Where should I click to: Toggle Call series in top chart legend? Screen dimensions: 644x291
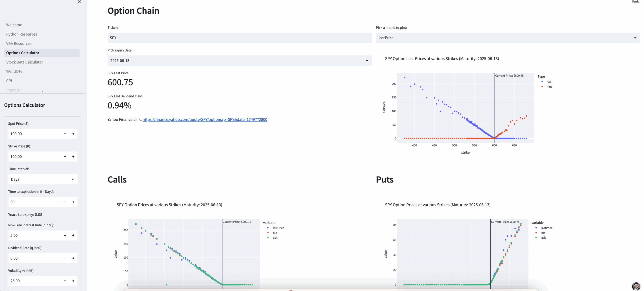(x=549, y=82)
